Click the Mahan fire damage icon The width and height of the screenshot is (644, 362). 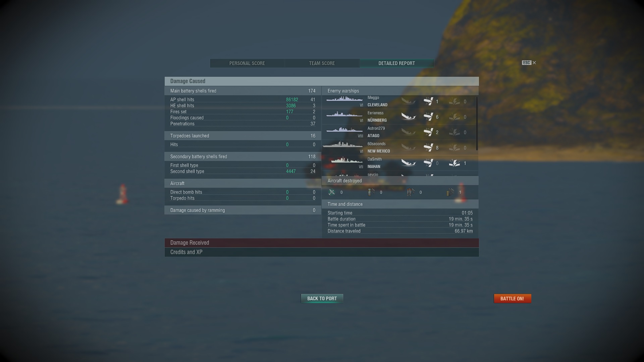tap(454, 163)
